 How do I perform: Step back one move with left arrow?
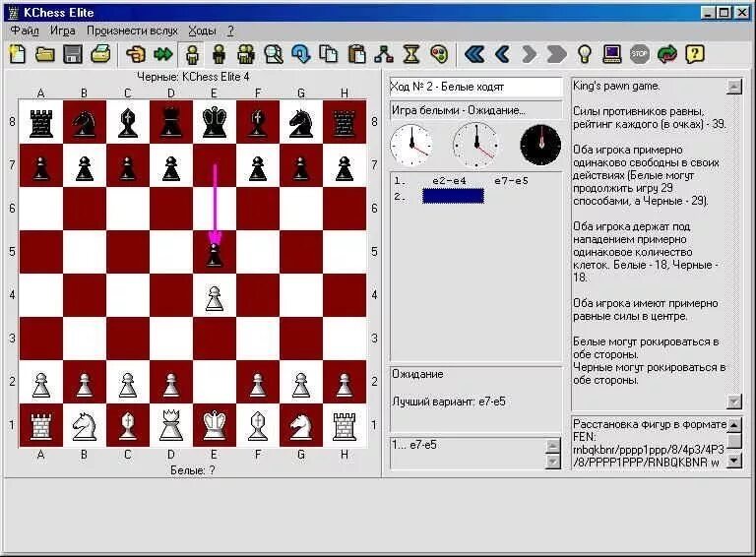pyautogui.click(x=502, y=54)
